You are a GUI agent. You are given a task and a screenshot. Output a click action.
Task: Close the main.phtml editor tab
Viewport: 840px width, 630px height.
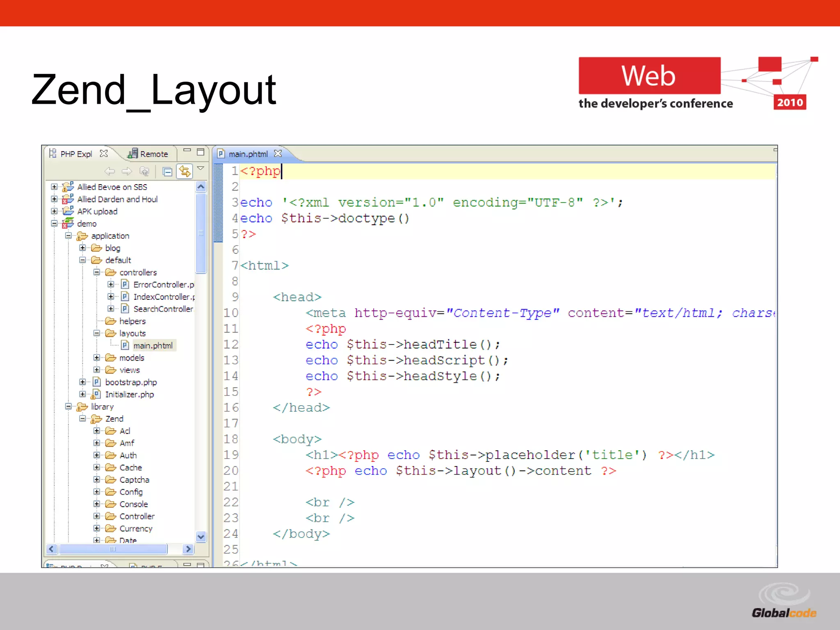[x=278, y=153]
